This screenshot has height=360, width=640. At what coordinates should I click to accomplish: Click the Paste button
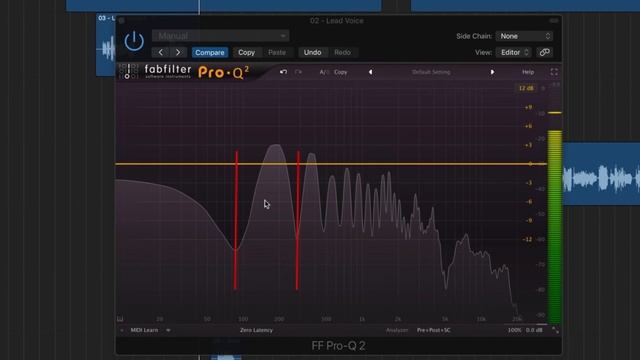pos(277,52)
